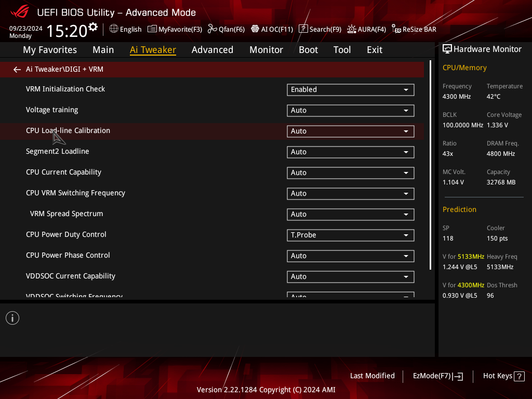The image size is (532, 399).
Task: Click Ai Tweaker\DIGI + VRM breadcrumb
Action: pos(64,69)
